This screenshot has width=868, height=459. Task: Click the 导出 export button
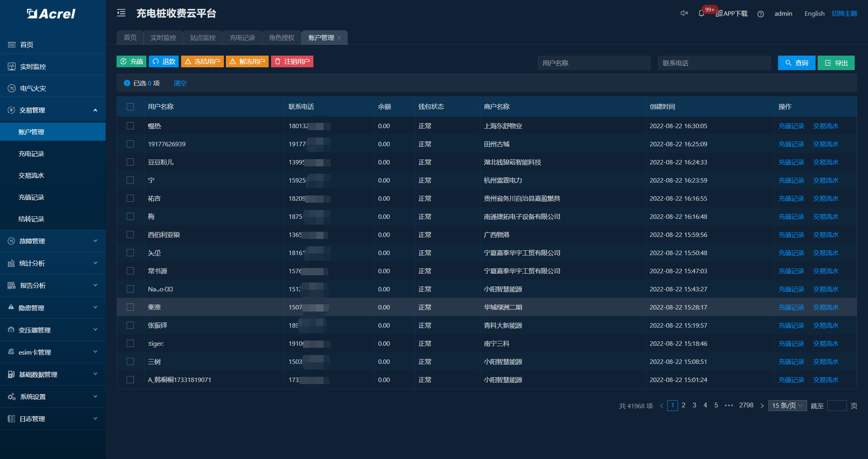(836, 62)
